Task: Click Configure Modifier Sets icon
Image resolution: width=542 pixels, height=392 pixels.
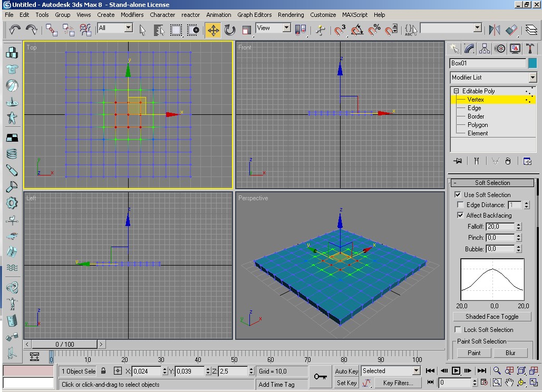Action: click(527, 161)
